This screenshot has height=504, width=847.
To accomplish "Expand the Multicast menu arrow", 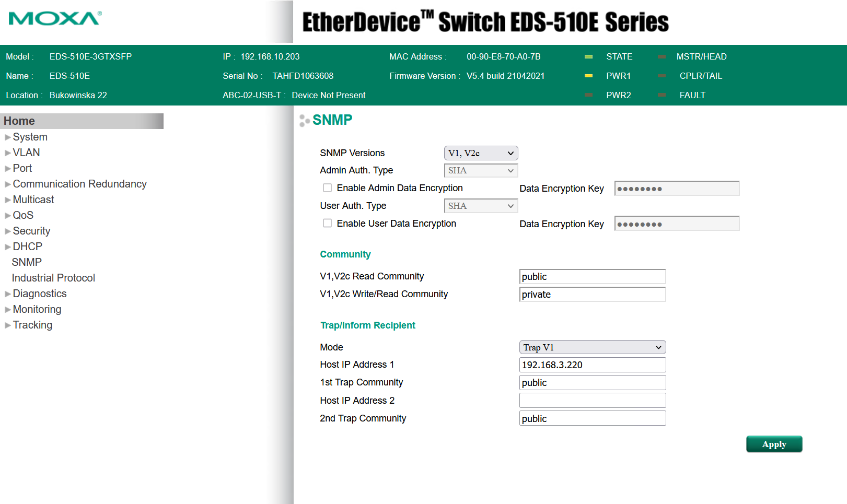I will pyautogui.click(x=7, y=200).
